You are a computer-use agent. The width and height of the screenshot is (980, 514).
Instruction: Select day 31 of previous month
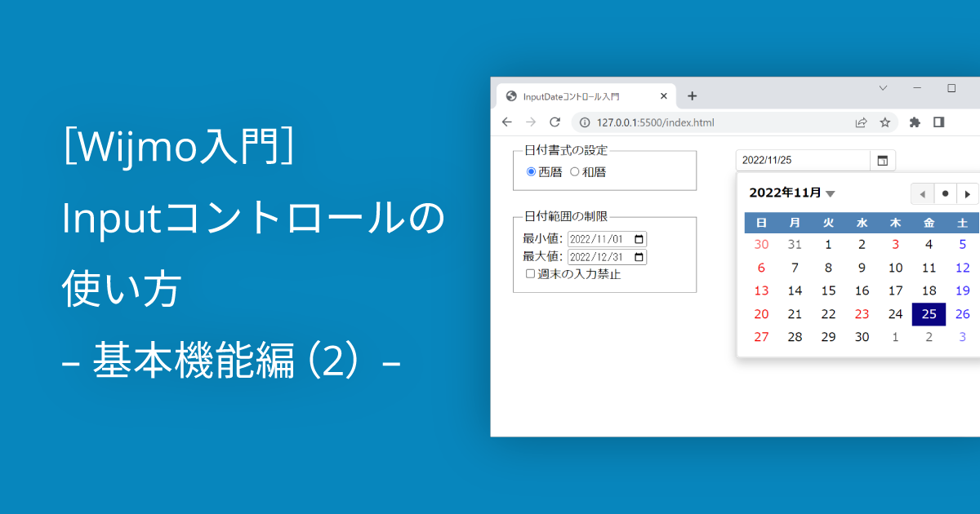click(795, 244)
